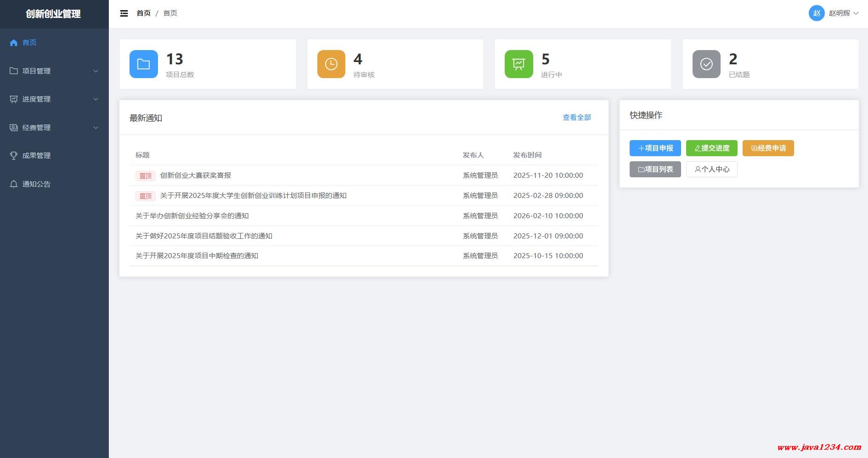Open the 赵明辉 user dropdown arrow
This screenshot has height=458, width=868.
pyautogui.click(x=856, y=13)
